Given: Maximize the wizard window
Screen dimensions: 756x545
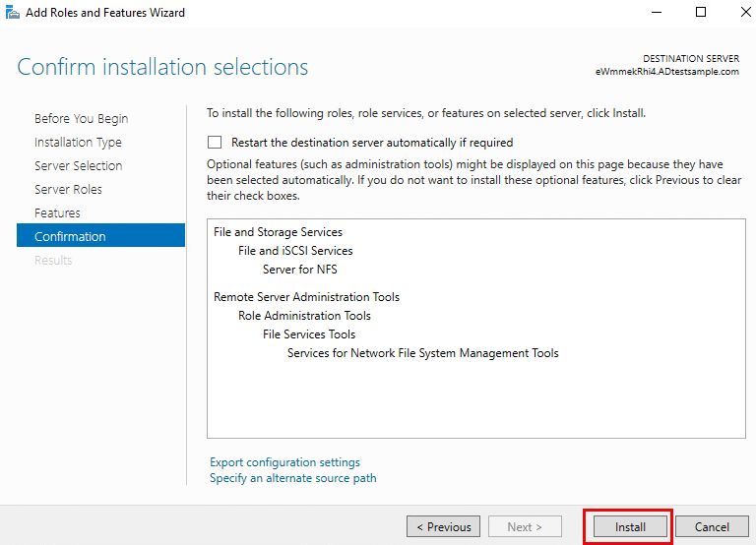Looking at the screenshot, I should (701, 13).
